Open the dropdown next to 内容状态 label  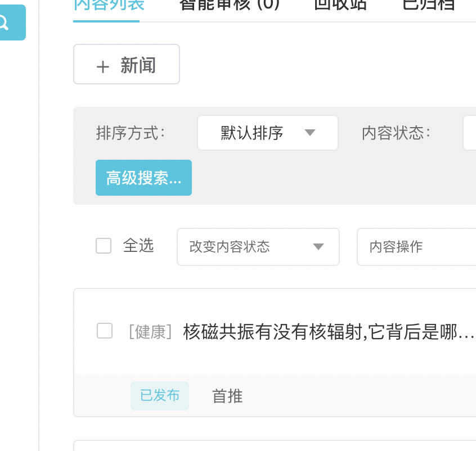coord(469,133)
